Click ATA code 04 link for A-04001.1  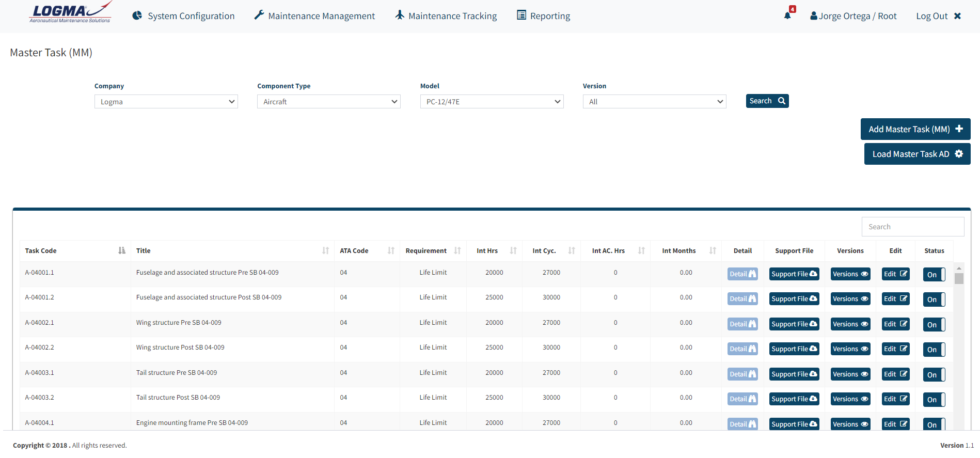343,273
